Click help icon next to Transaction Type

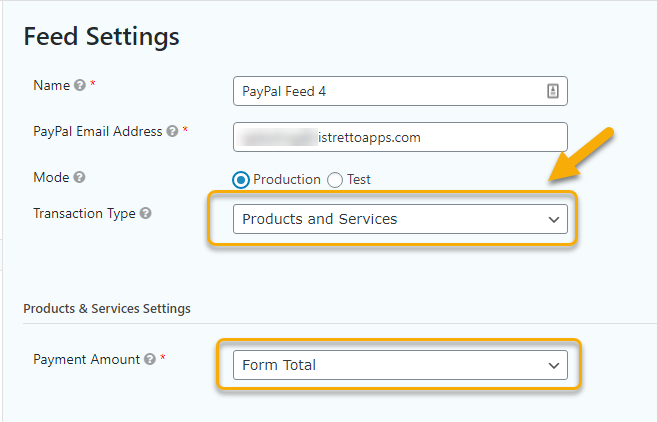(145, 213)
